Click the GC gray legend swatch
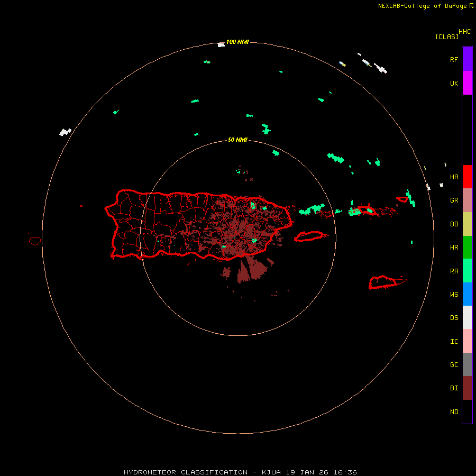Image resolution: width=476 pixels, height=476 pixels. [x=467, y=364]
